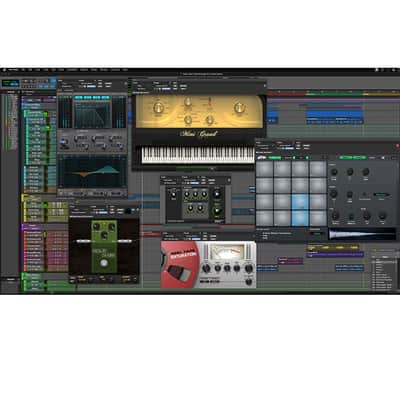Tap the upper highlighted blue drum pad

click(x=300, y=201)
